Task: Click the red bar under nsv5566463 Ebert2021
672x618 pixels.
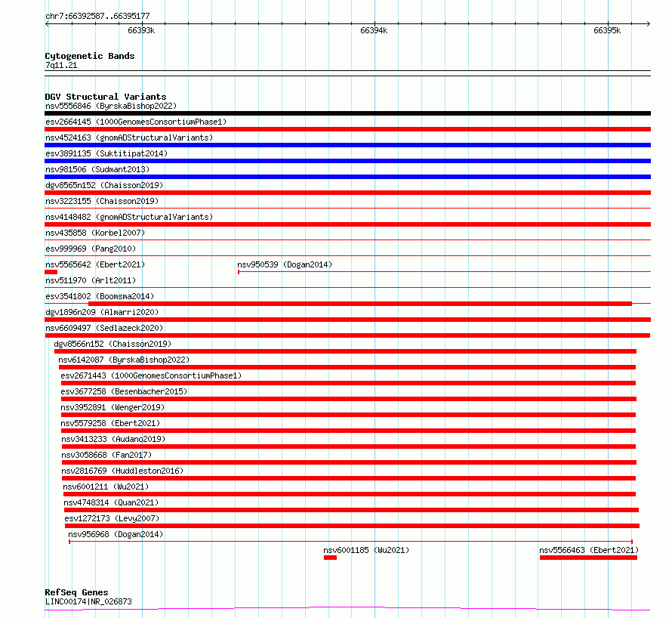Action: [x=588, y=558]
